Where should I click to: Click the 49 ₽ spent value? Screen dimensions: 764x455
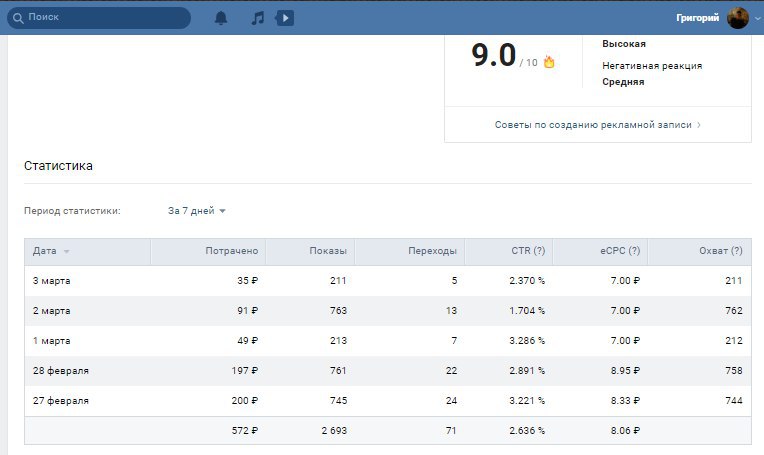(x=248, y=341)
